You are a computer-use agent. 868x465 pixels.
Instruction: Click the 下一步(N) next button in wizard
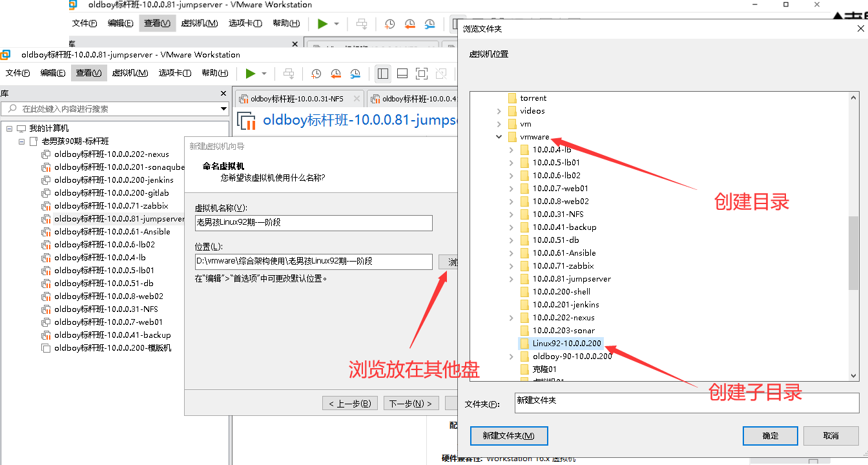click(412, 404)
